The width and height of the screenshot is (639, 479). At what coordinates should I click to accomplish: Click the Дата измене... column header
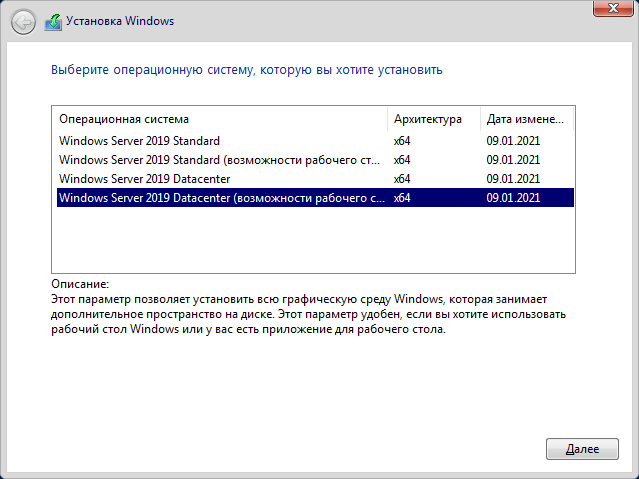click(x=527, y=119)
